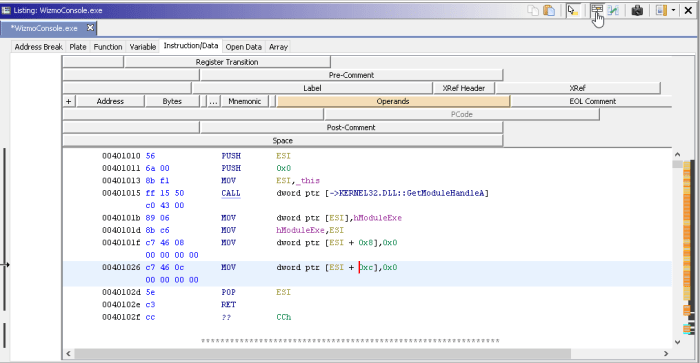Click the Copy icon in listing toolbar
Image resolution: width=700 pixels, height=363 pixels.
(x=533, y=10)
